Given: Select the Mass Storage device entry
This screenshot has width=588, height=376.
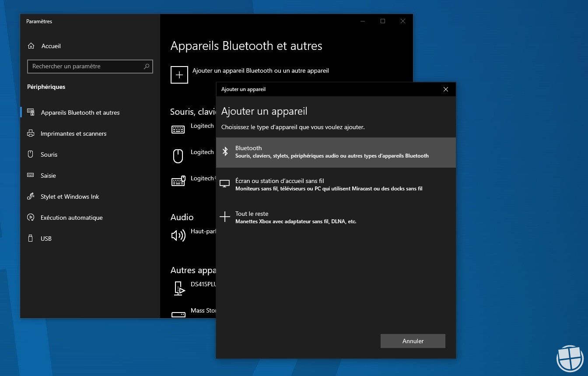Looking at the screenshot, I should coord(193,312).
